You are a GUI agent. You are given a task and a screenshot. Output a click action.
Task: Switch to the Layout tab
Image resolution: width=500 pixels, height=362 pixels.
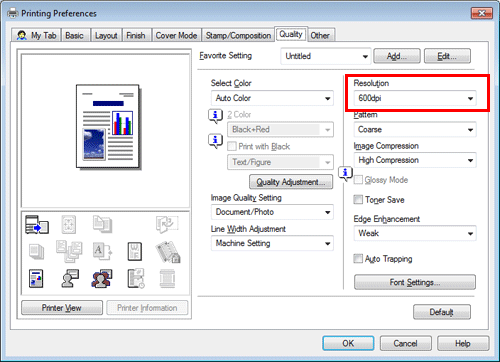(106, 35)
